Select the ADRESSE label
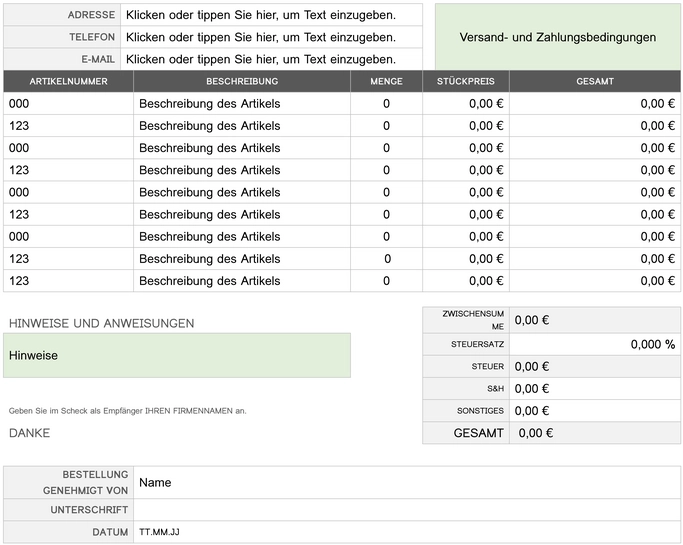 91,15
